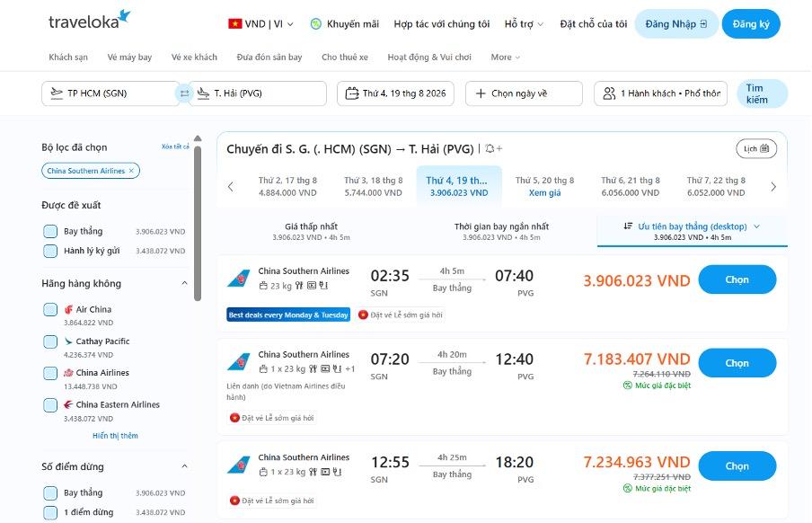
Task: Tick China Eastern Airlines checkbox
Action: tap(50, 404)
